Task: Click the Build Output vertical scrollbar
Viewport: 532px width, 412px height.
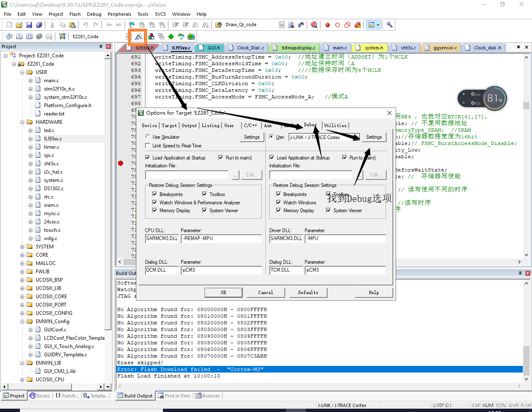Action: click(x=526, y=331)
